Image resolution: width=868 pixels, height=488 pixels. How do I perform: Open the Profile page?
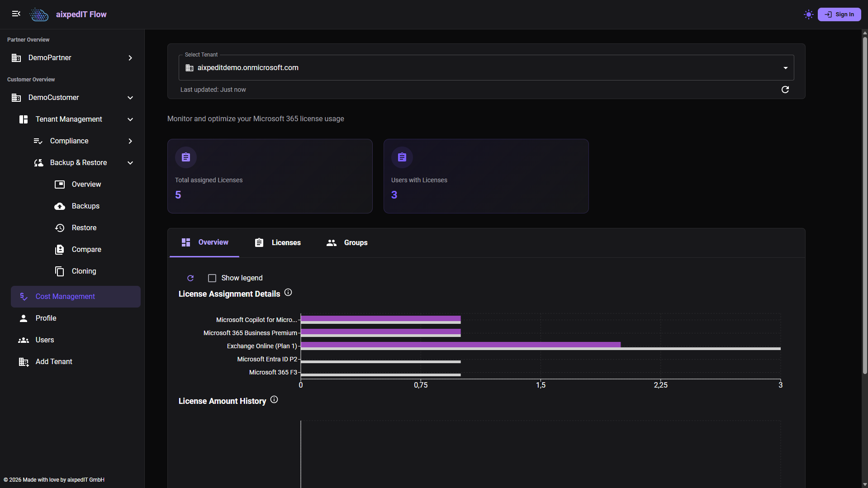[x=76, y=318]
